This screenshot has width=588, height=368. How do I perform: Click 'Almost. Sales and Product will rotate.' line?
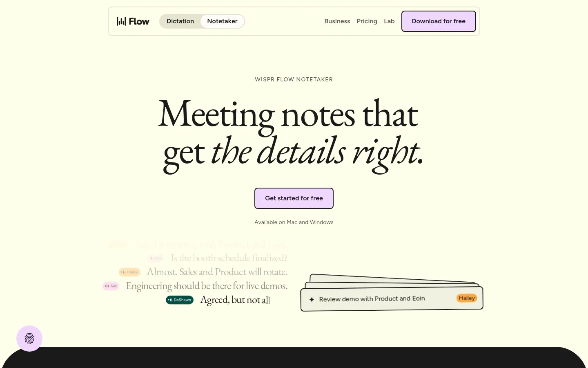[x=217, y=272]
